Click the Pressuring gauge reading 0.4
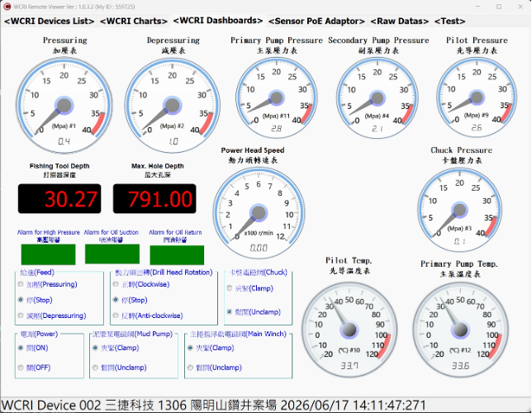 64,141
